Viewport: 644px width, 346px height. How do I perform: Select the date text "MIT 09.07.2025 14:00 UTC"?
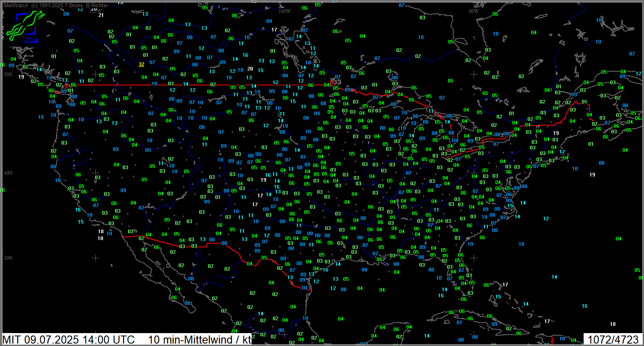[69, 340]
